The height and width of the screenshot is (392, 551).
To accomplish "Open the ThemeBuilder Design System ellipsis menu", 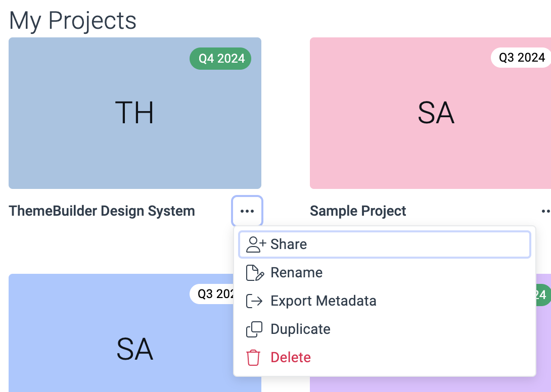I will coord(247,211).
